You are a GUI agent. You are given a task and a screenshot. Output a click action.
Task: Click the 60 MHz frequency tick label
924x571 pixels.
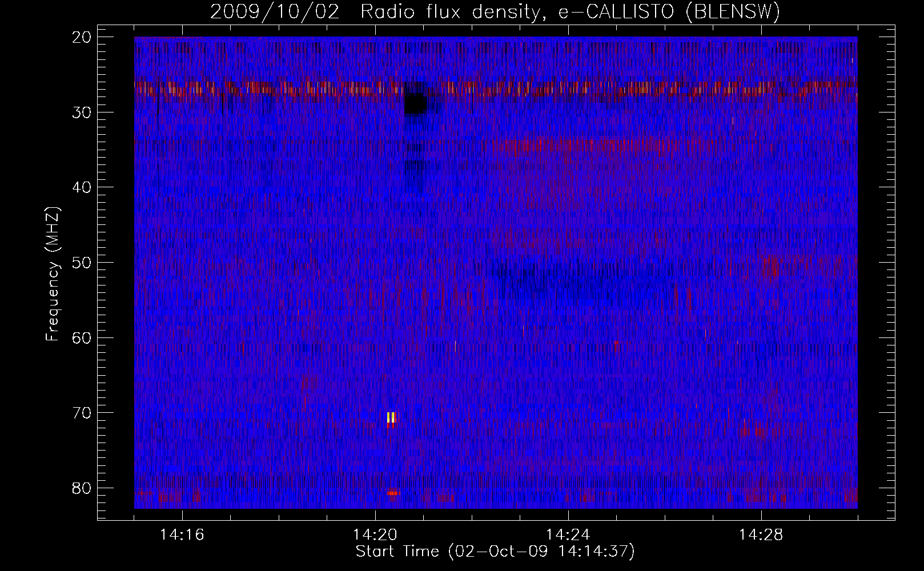click(82, 338)
